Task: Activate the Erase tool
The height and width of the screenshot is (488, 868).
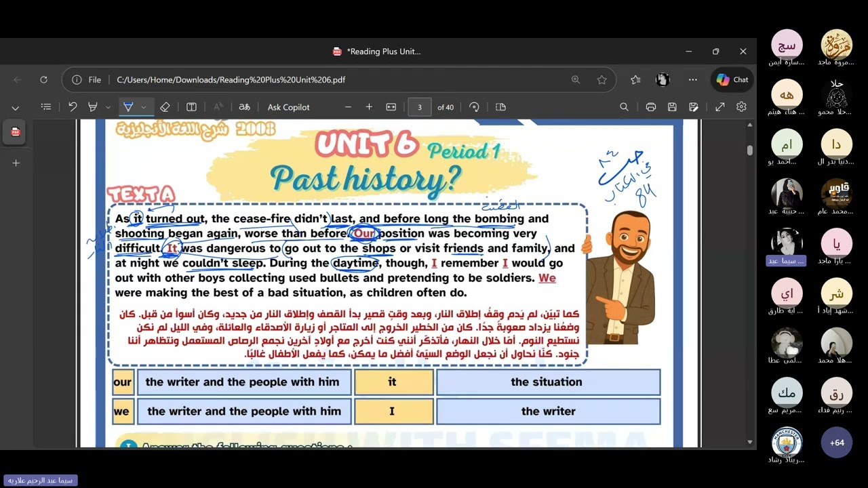Action: click(165, 107)
